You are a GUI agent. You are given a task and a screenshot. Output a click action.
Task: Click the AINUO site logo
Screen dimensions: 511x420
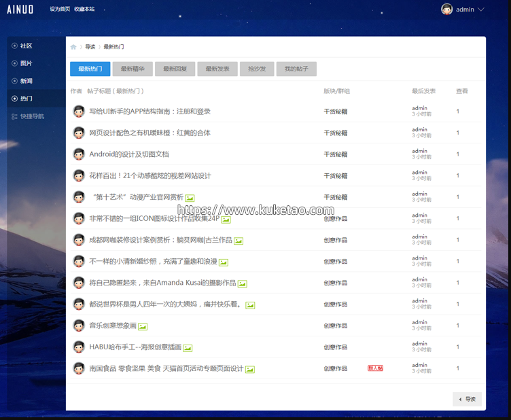[x=20, y=9]
